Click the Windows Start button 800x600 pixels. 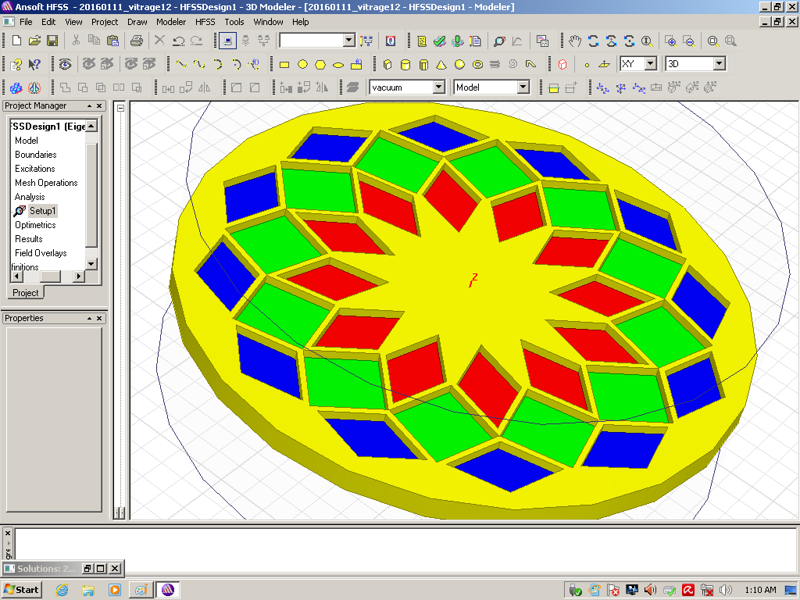click(22, 589)
